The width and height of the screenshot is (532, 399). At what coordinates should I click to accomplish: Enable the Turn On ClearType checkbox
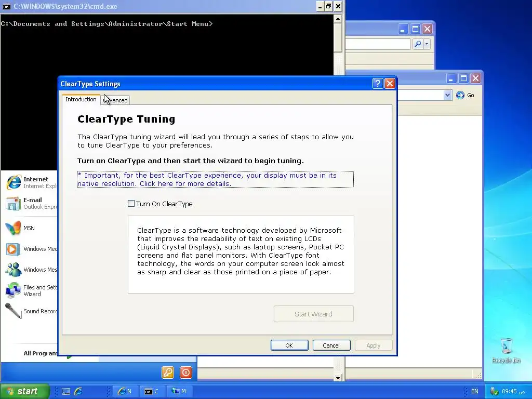pos(131,204)
